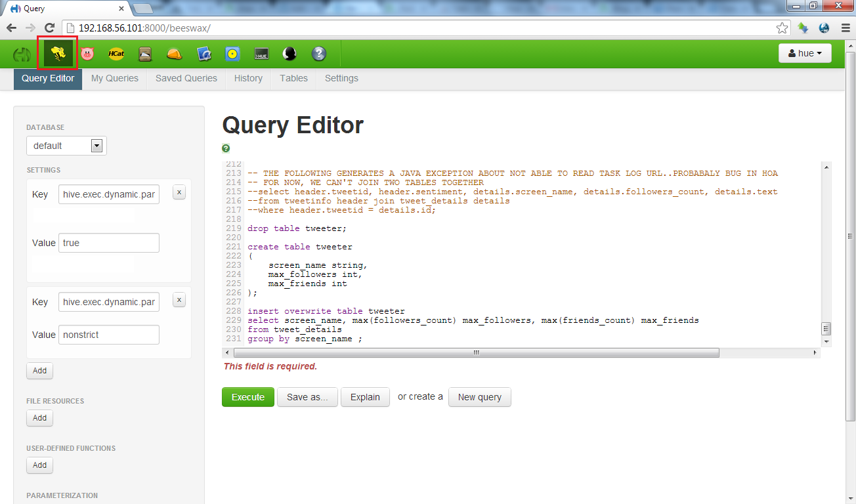
Task: Open the Job Browser yellow circle icon
Action: pos(232,54)
